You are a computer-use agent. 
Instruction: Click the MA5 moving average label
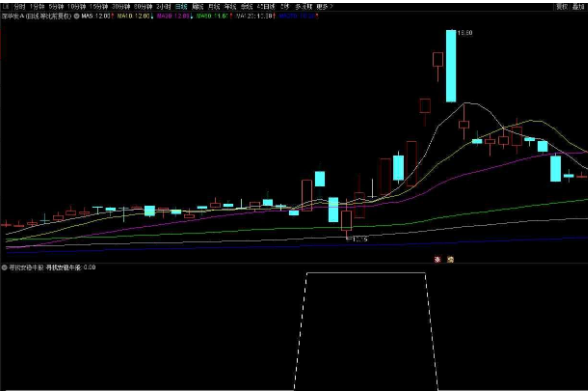point(96,16)
